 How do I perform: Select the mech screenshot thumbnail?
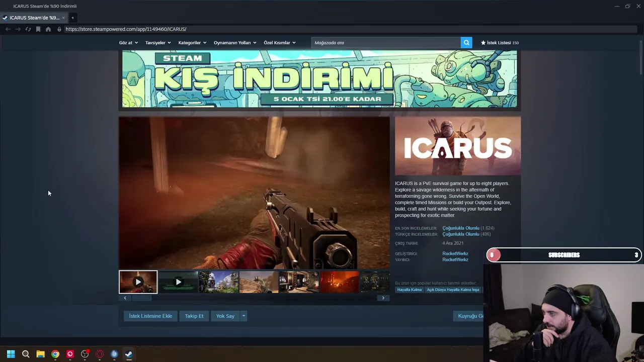point(218,282)
